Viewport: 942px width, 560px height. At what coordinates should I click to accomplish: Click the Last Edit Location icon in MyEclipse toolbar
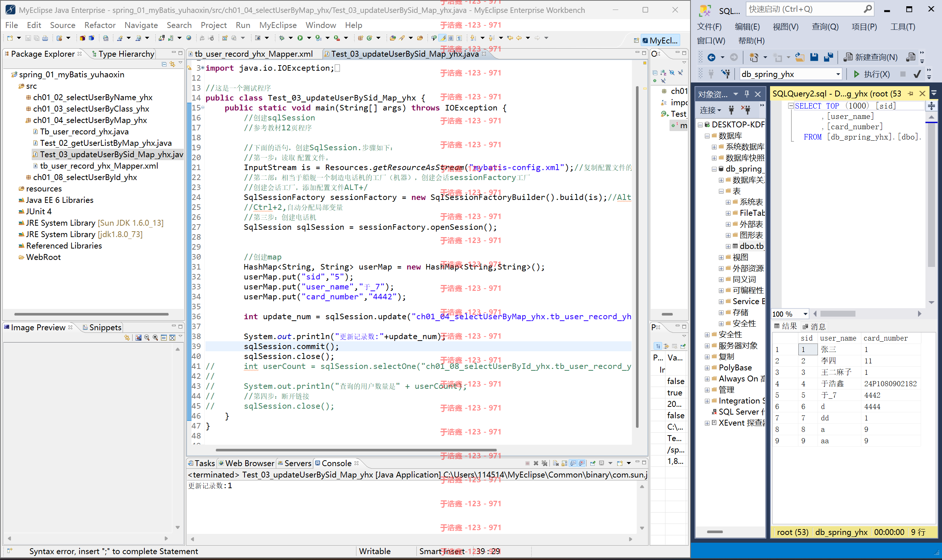(x=510, y=38)
